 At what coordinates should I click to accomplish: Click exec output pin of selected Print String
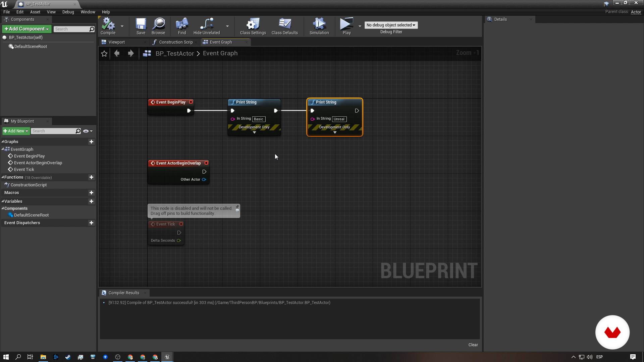click(357, 111)
